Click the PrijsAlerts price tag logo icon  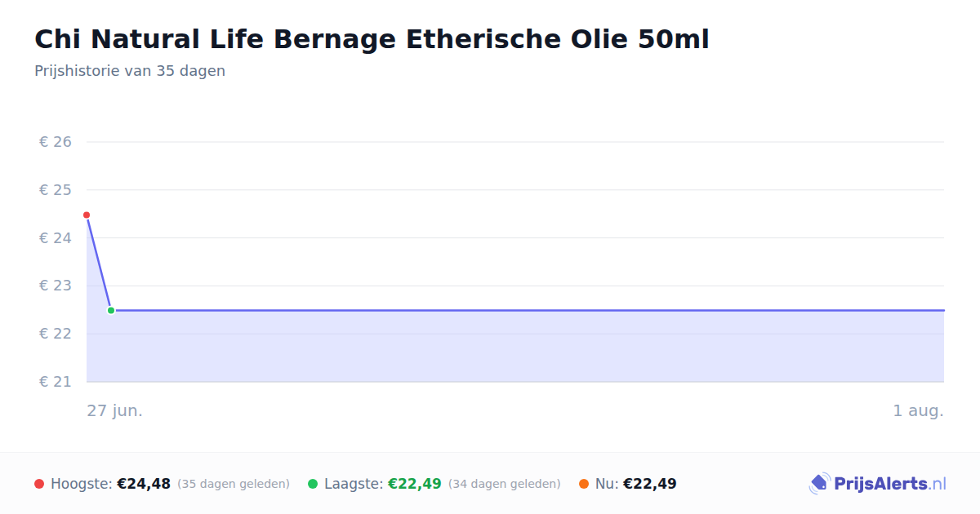(x=819, y=484)
